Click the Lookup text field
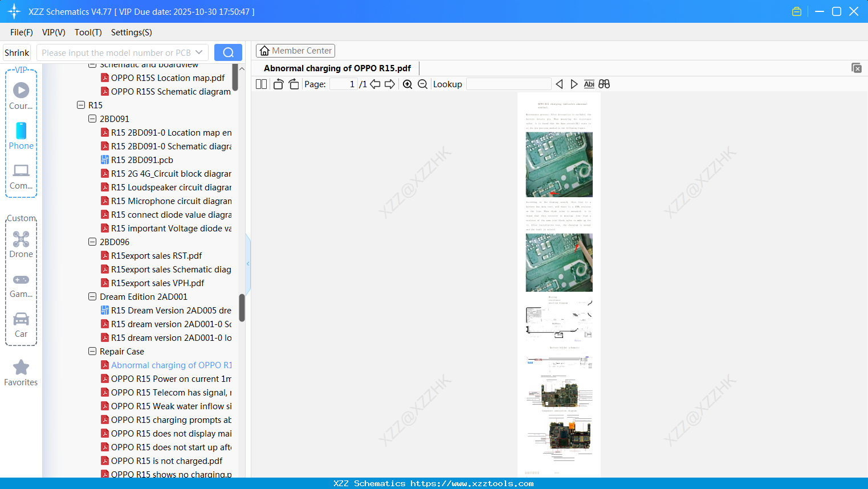The width and height of the screenshot is (868, 489). (508, 84)
